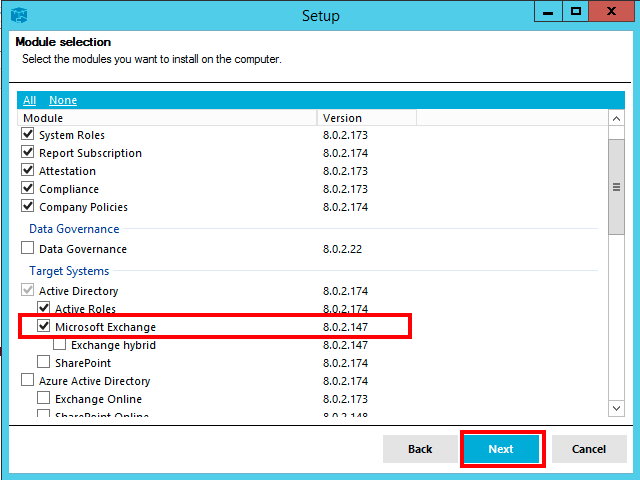640x480 pixels.
Task: Enable the Exchange hybrid checkbox
Action: [60, 344]
